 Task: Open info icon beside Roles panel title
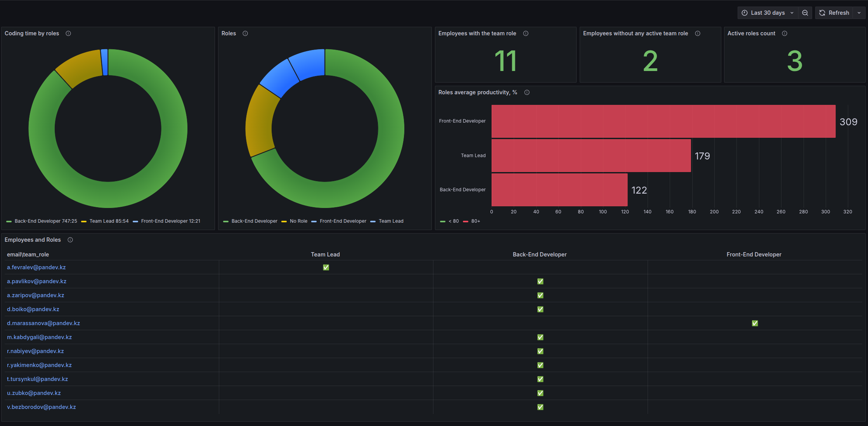point(245,33)
